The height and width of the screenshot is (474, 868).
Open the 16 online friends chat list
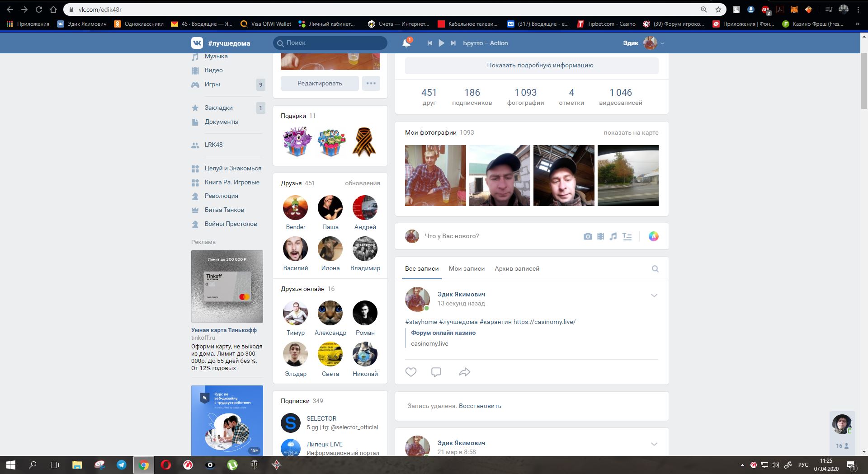point(842,446)
